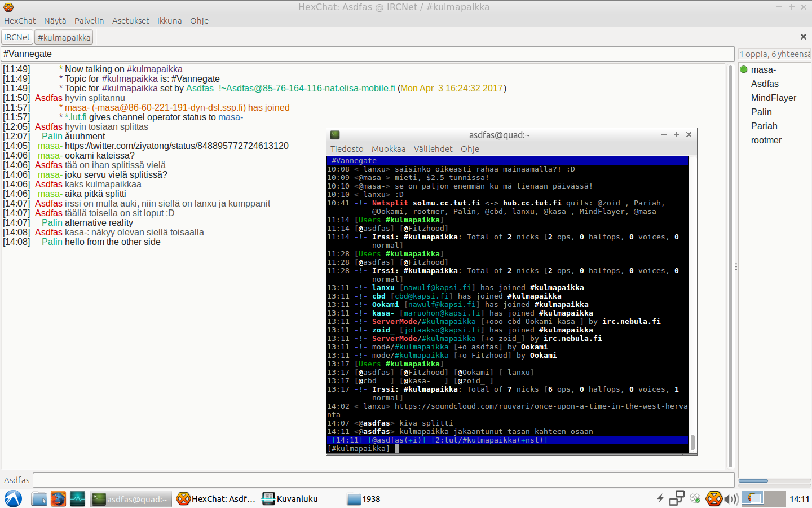Click the lag meter bar below user list
This screenshot has height=508, width=812.
click(x=774, y=481)
